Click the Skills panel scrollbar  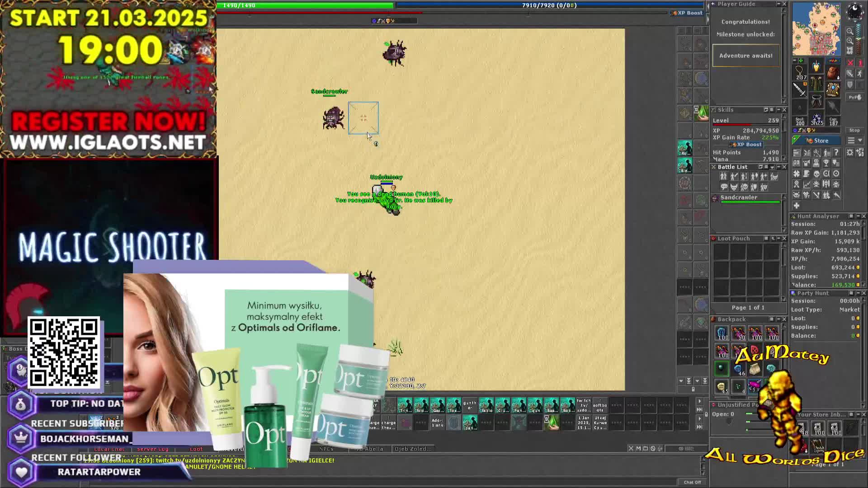click(x=784, y=138)
